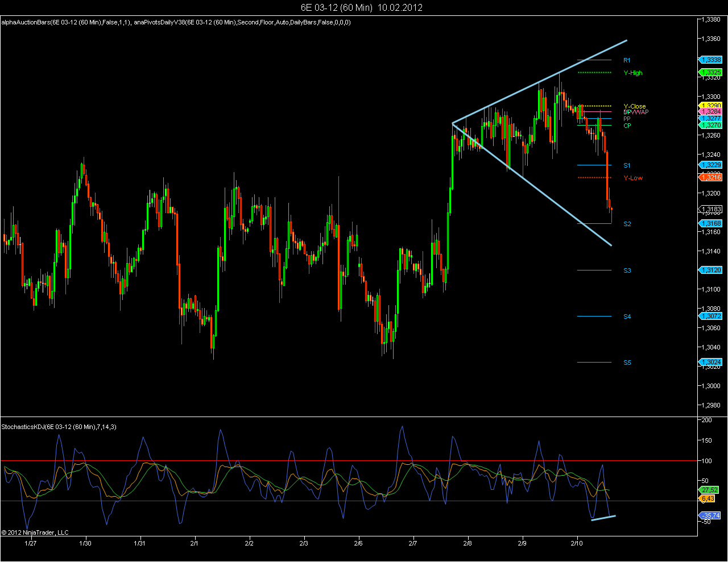
Task: Click the 1,3060 price axis value
Action: tap(712, 328)
